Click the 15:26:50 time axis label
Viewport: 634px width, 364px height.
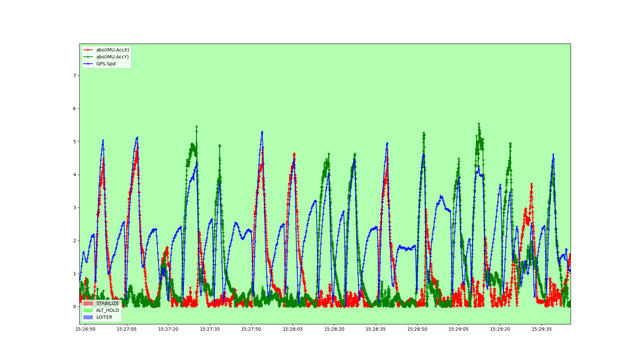click(86, 329)
